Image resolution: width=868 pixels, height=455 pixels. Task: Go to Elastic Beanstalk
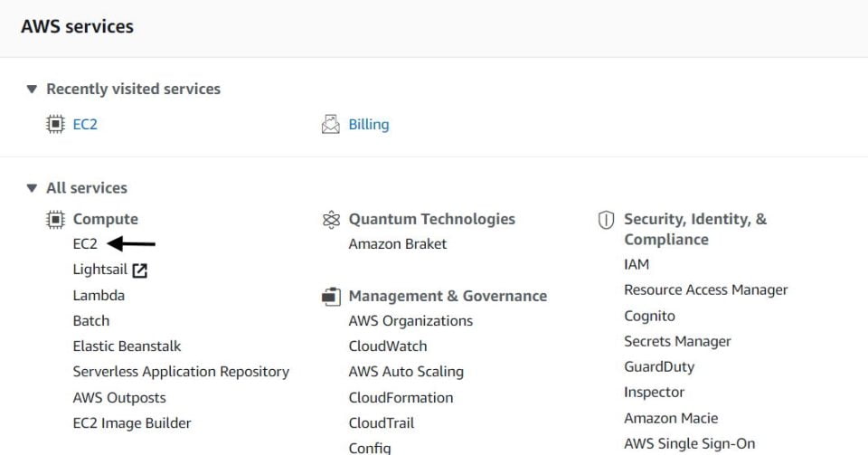pyautogui.click(x=127, y=346)
